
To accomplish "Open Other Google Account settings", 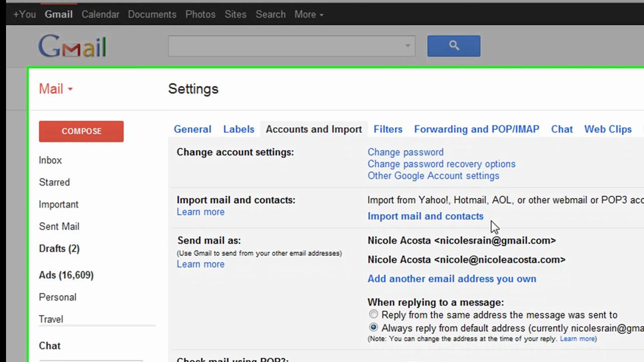I will [433, 175].
